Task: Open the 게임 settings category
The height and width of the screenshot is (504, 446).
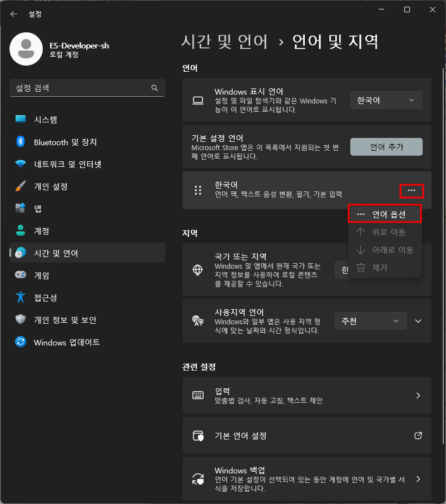Action: [87, 275]
